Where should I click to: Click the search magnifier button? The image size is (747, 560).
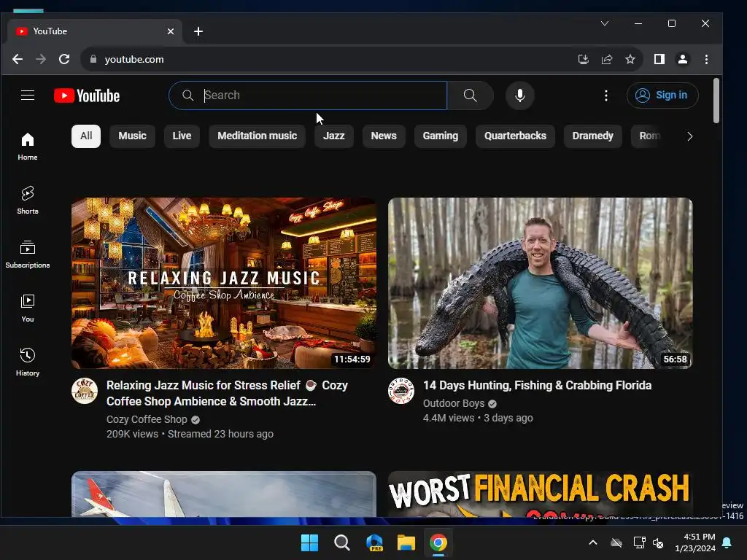[x=471, y=96]
